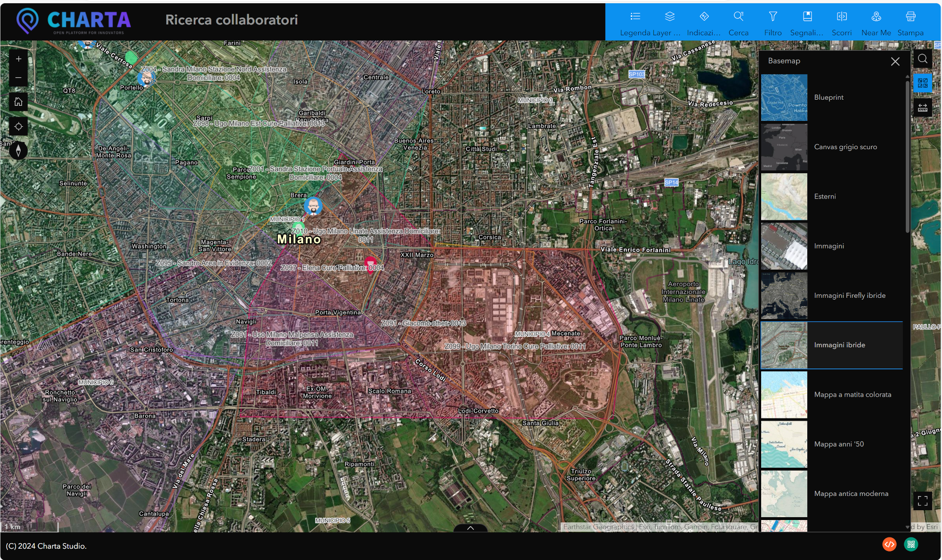Select the Immagini ibride basemap thumbnail

pos(784,345)
